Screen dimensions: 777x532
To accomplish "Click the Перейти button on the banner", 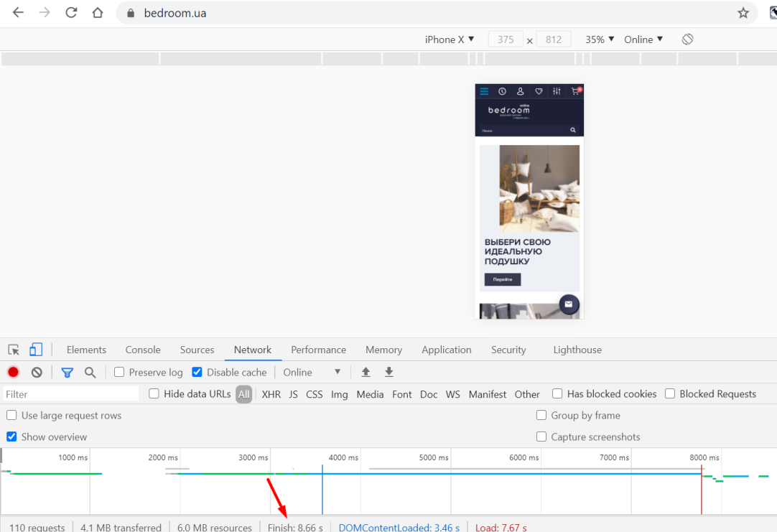I will [503, 279].
